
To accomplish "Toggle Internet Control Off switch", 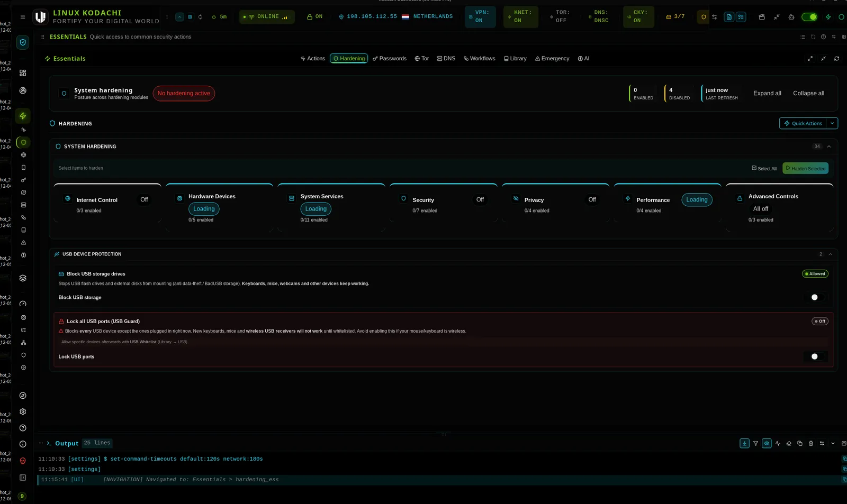I will [144, 200].
